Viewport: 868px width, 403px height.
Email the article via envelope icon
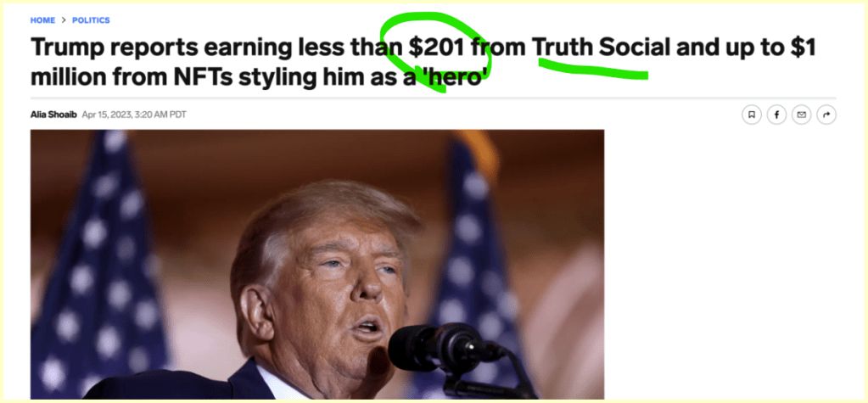[801, 115]
